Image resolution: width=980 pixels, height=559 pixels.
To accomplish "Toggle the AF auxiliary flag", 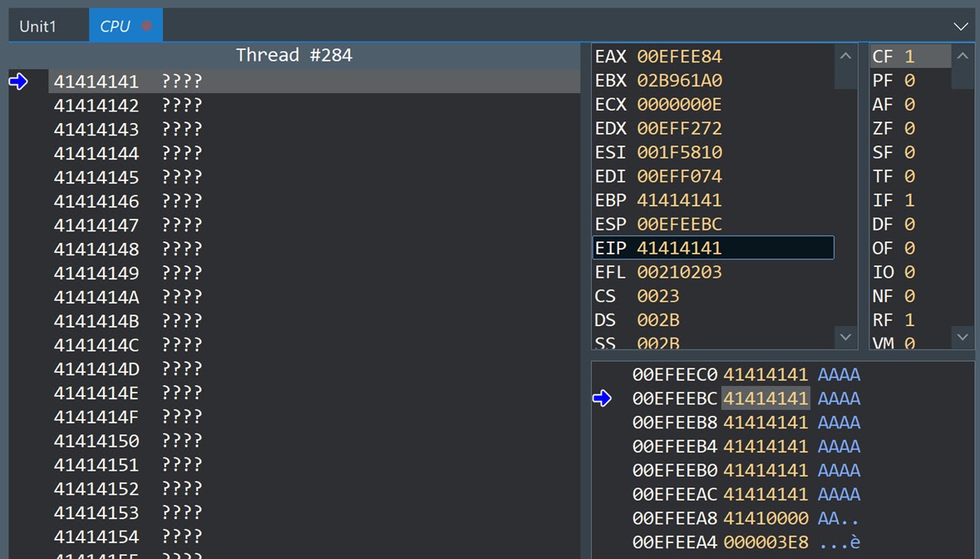I will coord(911,105).
